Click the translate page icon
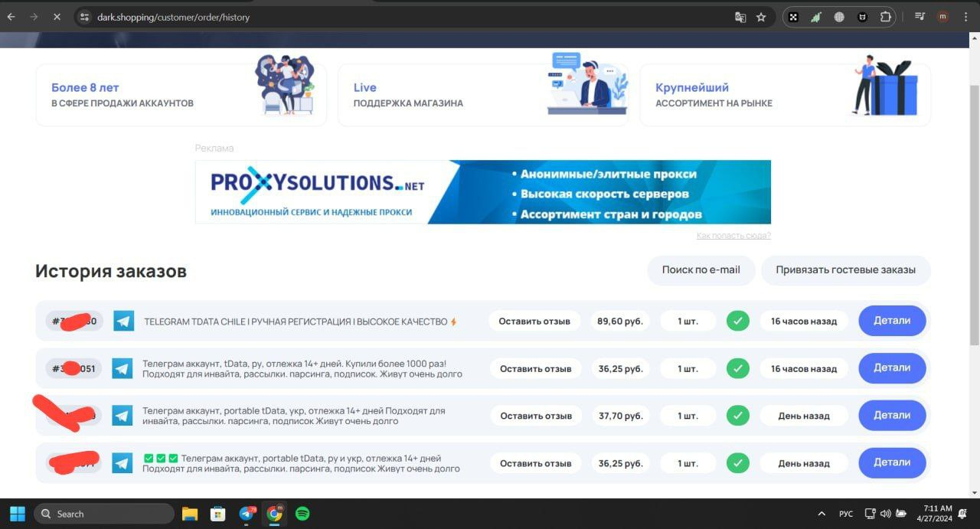Image resolution: width=980 pixels, height=529 pixels. [740, 17]
